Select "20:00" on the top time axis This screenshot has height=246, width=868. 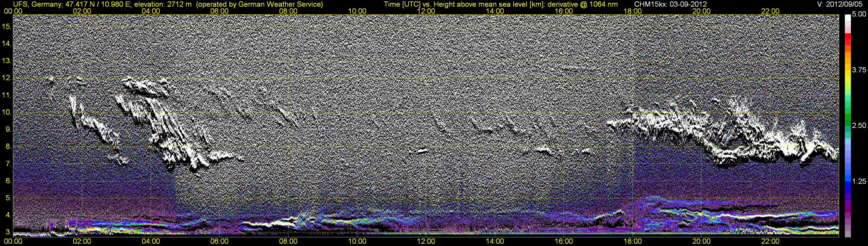[701, 11]
